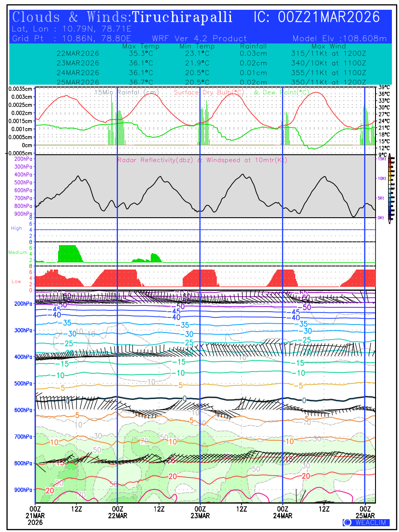Click the WRF Ver 4.2 Product text

pos(199,39)
